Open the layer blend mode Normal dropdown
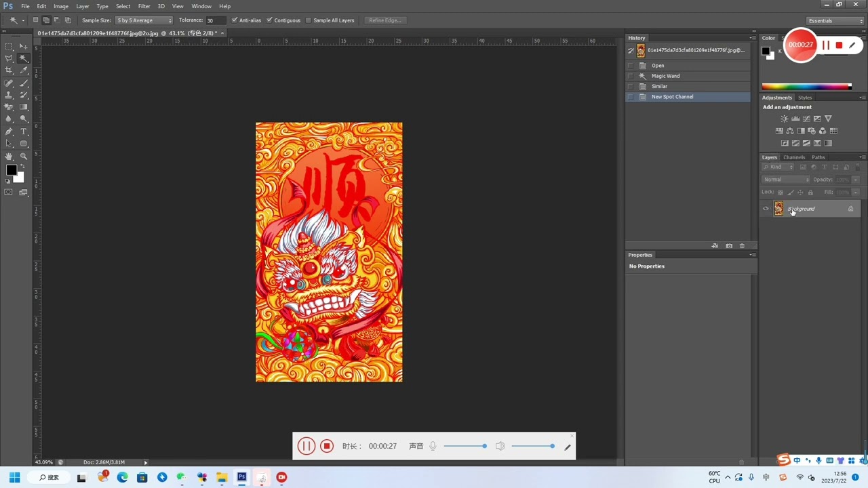868x488 pixels. (x=786, y=180)
